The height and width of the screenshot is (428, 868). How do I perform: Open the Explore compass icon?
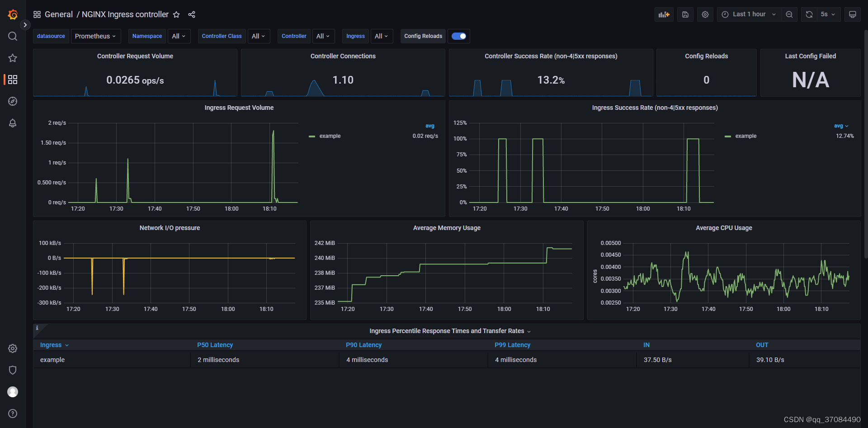point(13,101)
